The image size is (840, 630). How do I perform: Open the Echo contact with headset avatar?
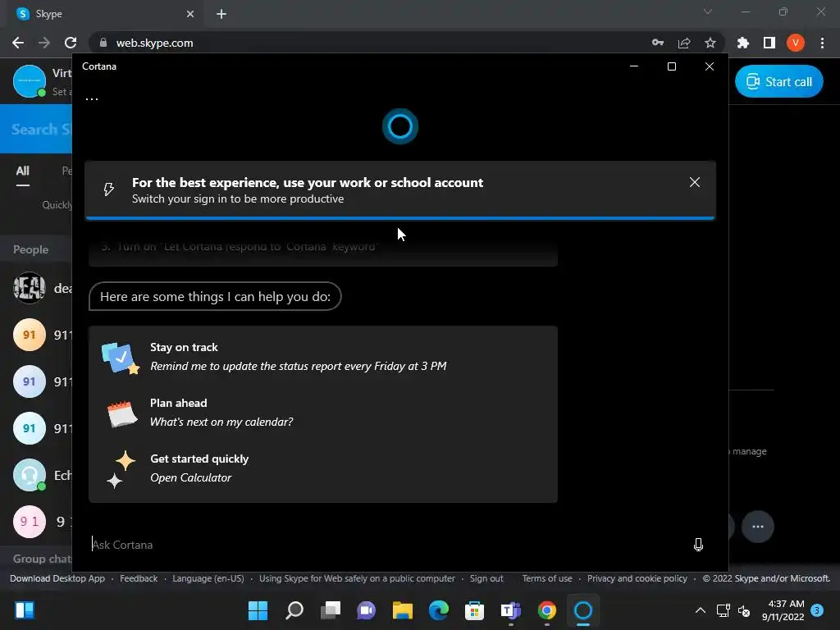tap(30, 475)
